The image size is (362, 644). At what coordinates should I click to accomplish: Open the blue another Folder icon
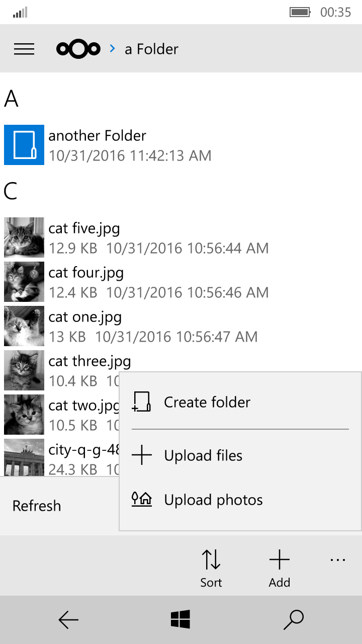tap(24, 145)
